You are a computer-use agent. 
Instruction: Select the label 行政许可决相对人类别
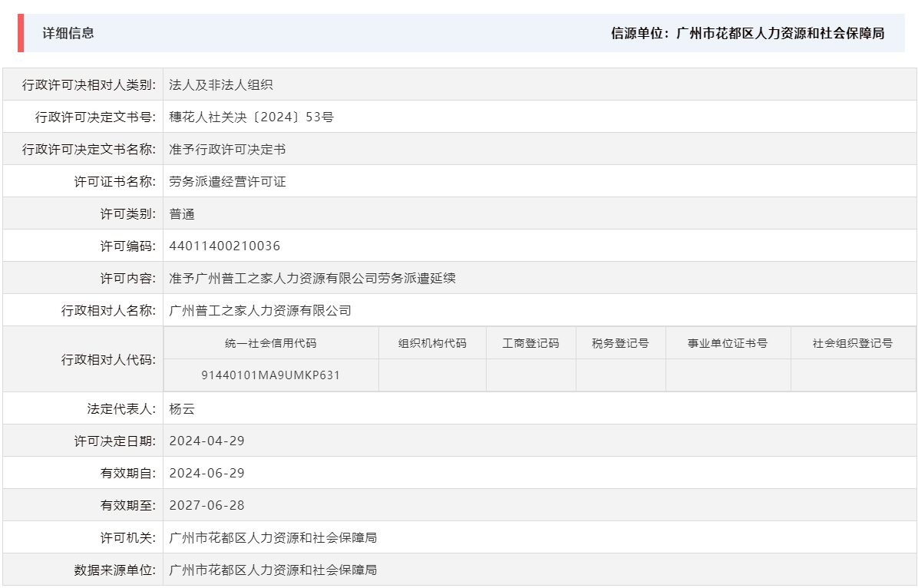pos(89,85)
